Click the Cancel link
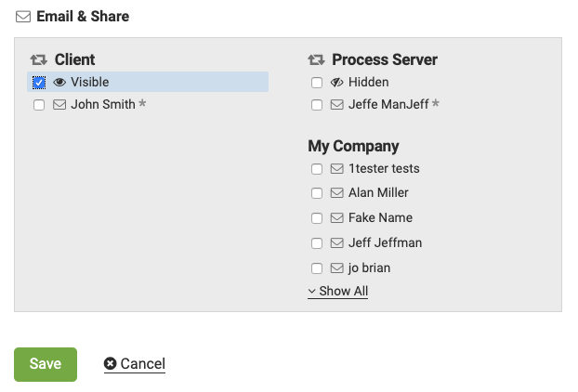This screenshot has width=578, height=392. 142,364
